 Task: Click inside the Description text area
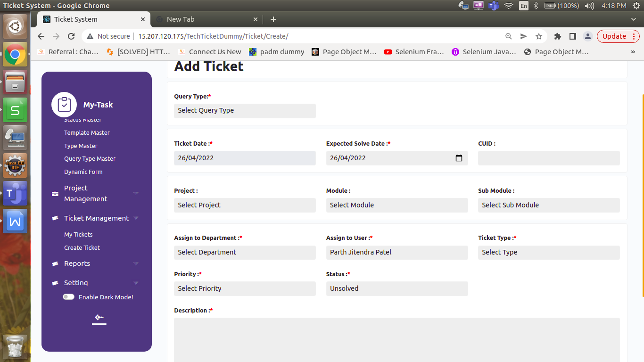pyautogui.click(x=397, y=340)
